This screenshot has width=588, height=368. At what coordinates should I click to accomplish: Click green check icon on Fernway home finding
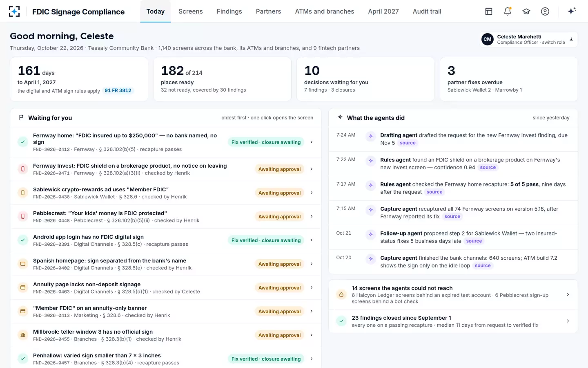pyautogui.click(x=23, y=142)
